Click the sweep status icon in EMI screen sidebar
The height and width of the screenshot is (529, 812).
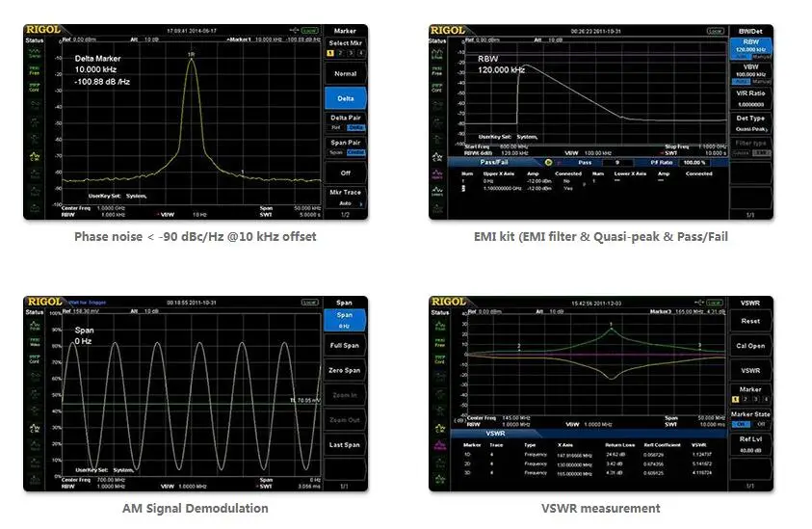[x=437, y=53]
